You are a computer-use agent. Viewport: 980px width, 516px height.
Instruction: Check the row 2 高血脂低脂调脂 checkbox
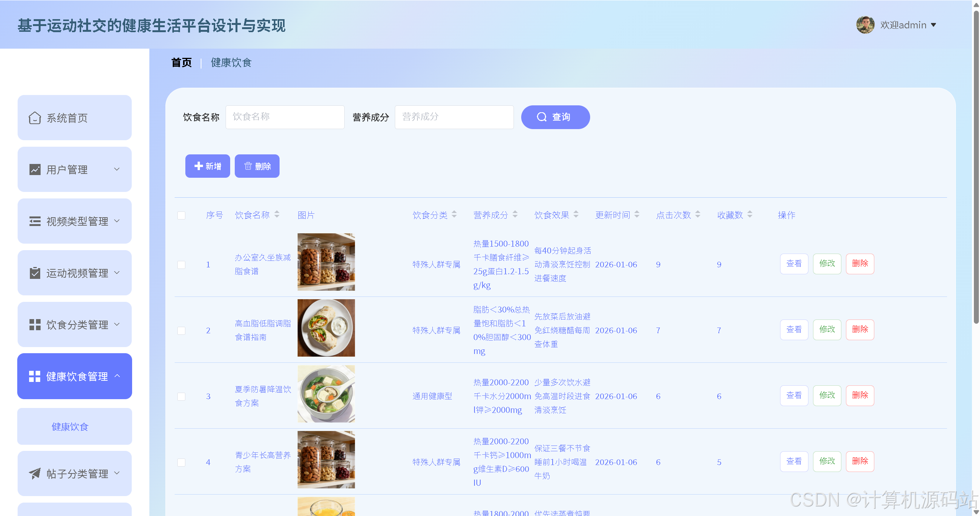[182, 331]
